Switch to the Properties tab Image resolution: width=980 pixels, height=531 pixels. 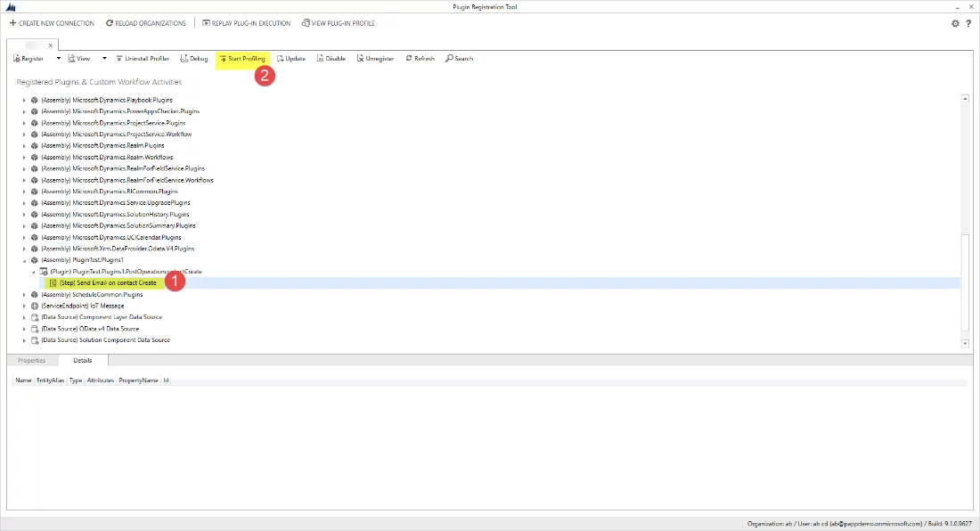pos(32,361)
